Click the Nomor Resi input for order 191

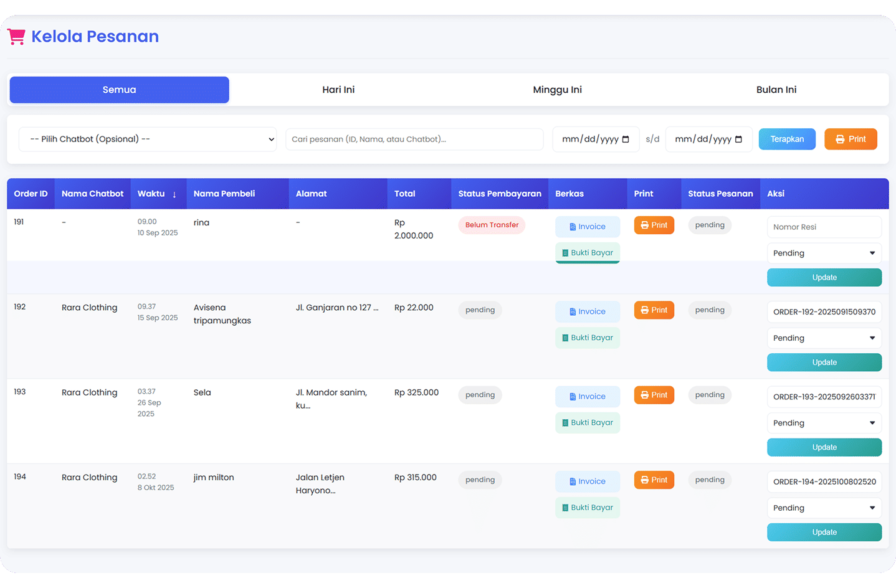(824, 227)
